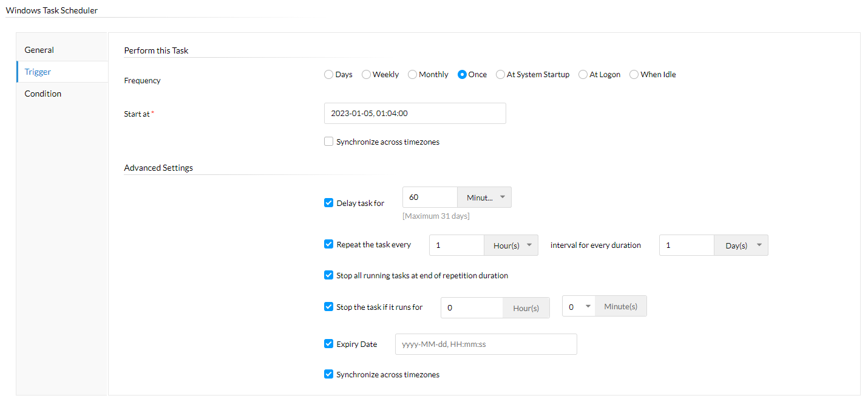868x401 pixels.
Task: Click the Windows Task Scheduler title text
Action: 52,10
